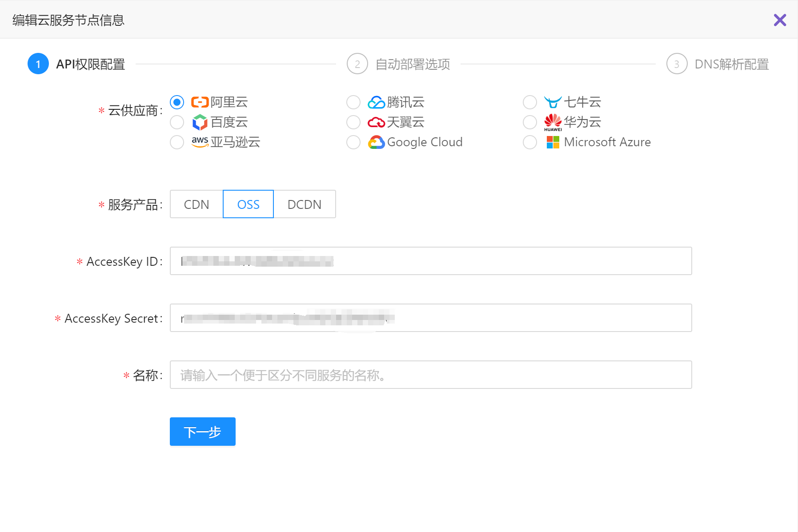
Task: Click the Google Cloud colored logo icon
Action: point(376,142)
